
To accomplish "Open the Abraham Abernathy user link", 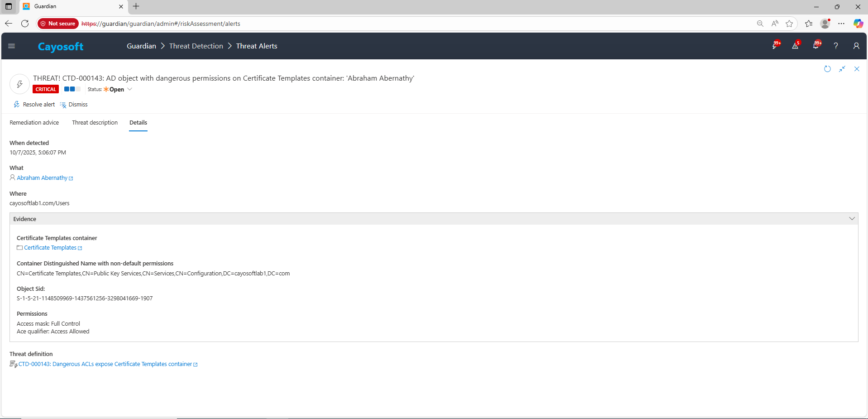I will point(42,178).
